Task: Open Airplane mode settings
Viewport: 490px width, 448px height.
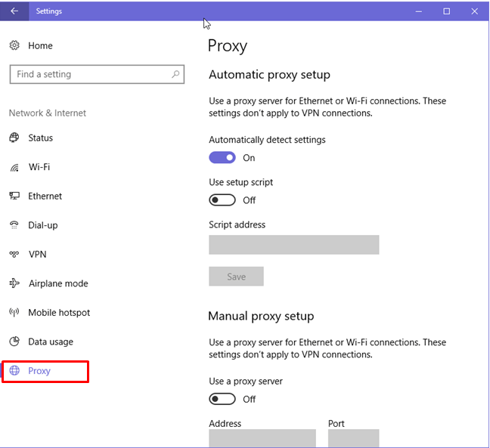Action: pyautogui.click(x=58, y=283)
